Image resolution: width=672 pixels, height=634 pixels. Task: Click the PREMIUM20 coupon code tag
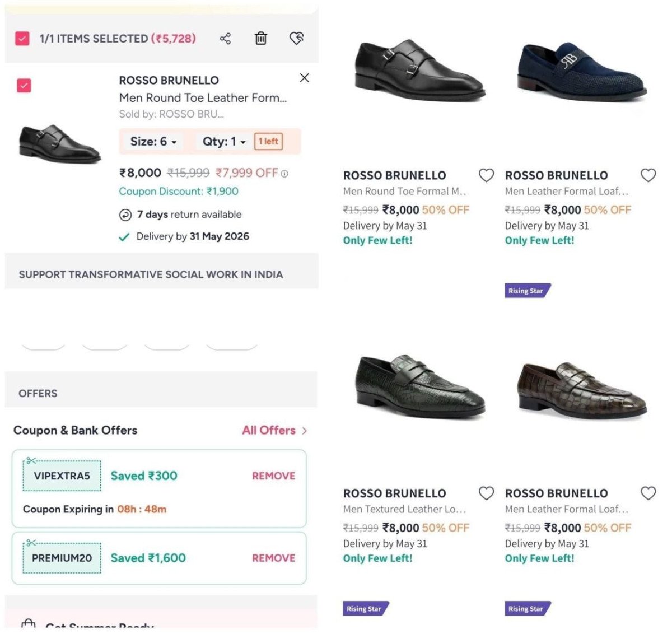[62, 558]
